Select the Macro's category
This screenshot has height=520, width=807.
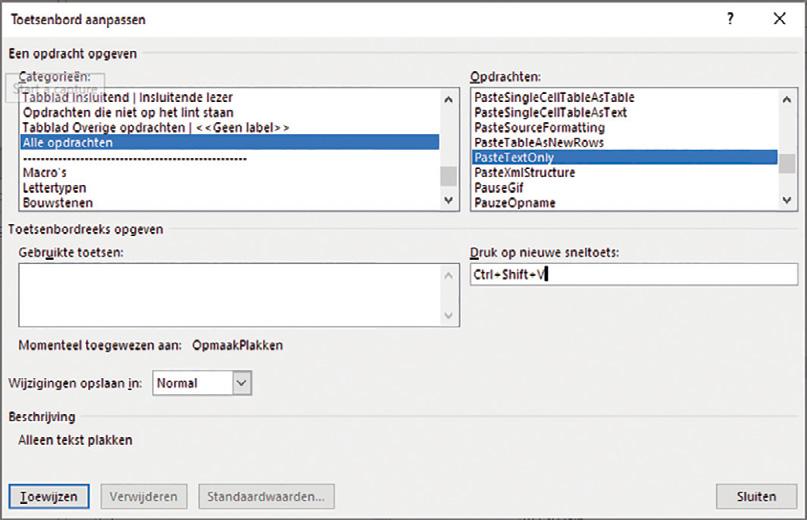coord(45,172)
